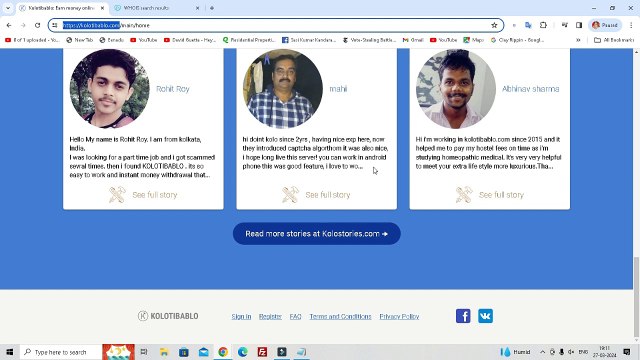
Task: Reload the page with the refresh icon
Action: (x=38, y=25)
